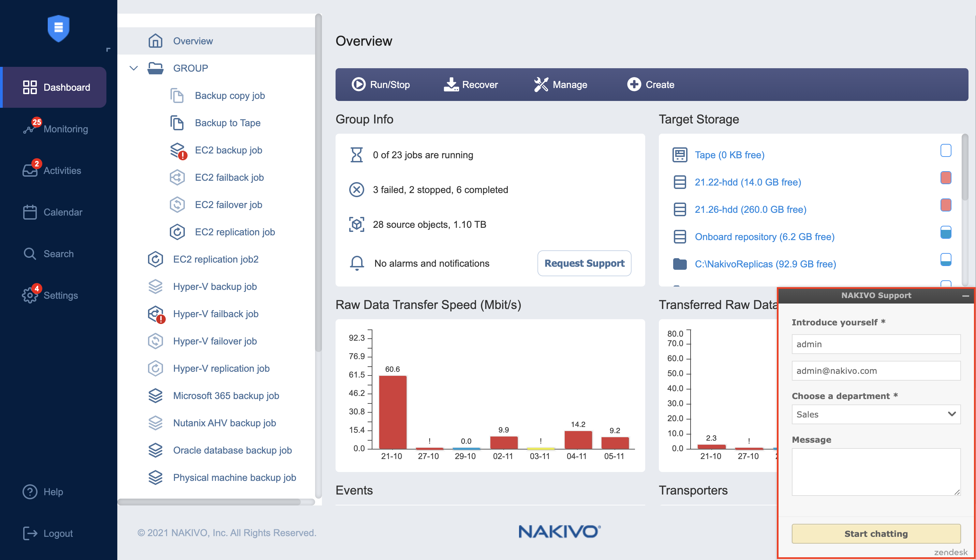
Task: Select Backup to Tape job
Action: (x=228, y=123)
